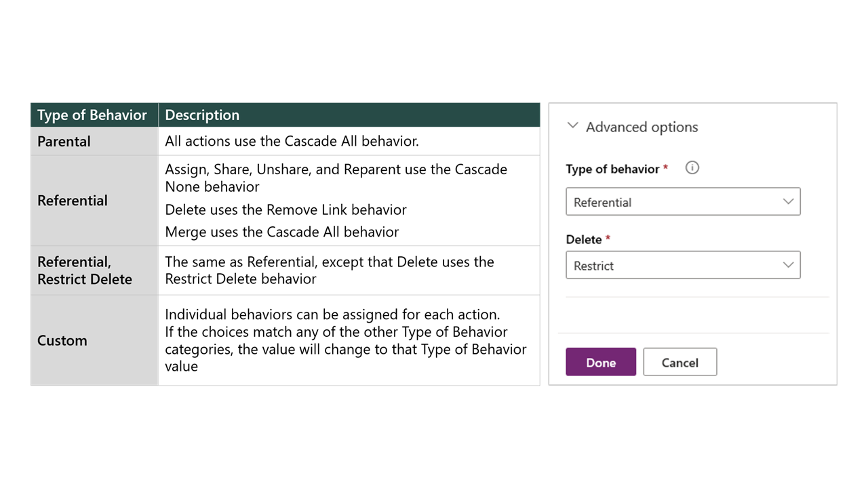Click the chevron on the Restrict combo box
Screen dimensions: 868x488
788,265
